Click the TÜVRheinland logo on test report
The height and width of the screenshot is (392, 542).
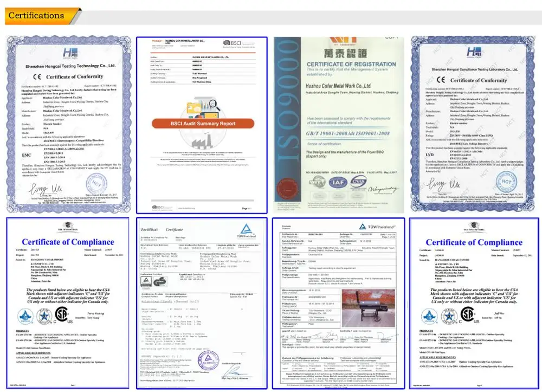(377, 227)
